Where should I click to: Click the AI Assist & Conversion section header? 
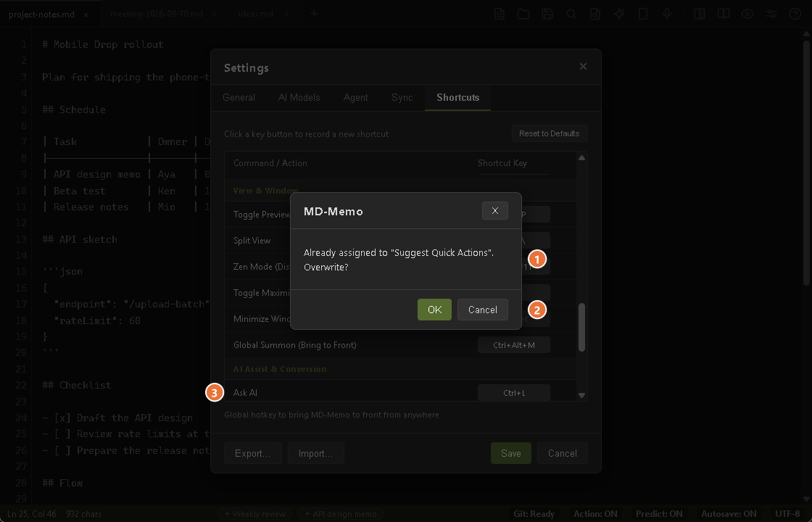(x=280, y=369)
